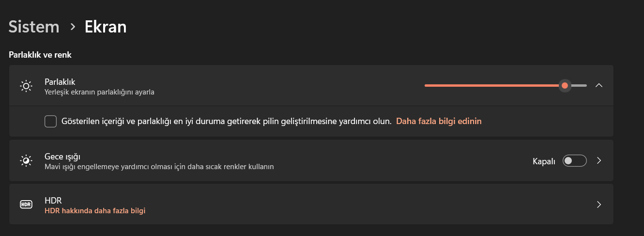Click the breadcrumb arrow between Sistem and Ekran
Screen dimensions: 644x236
(x=73, y=27)
